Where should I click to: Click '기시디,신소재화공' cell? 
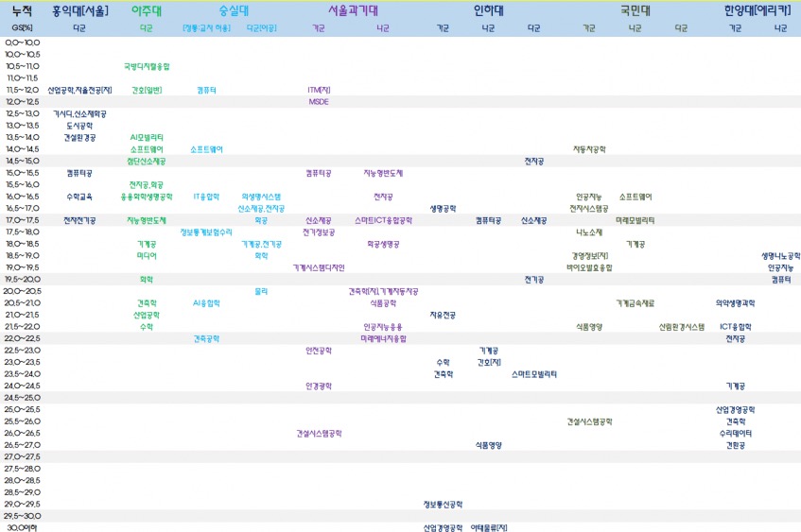(x=79, y=113)
